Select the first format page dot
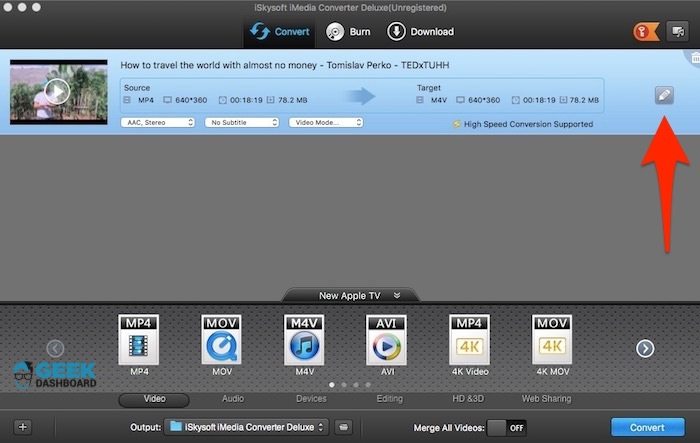 pyautogui.click(x=332, y=384)
